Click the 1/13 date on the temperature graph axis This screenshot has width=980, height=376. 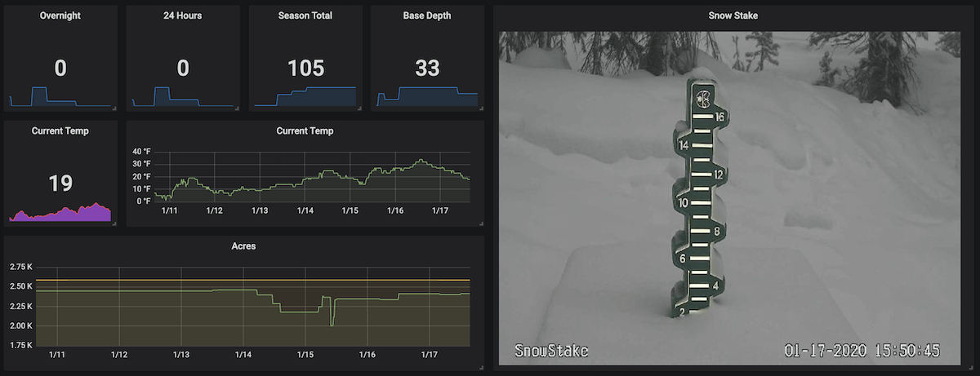(x=260, y=210)
